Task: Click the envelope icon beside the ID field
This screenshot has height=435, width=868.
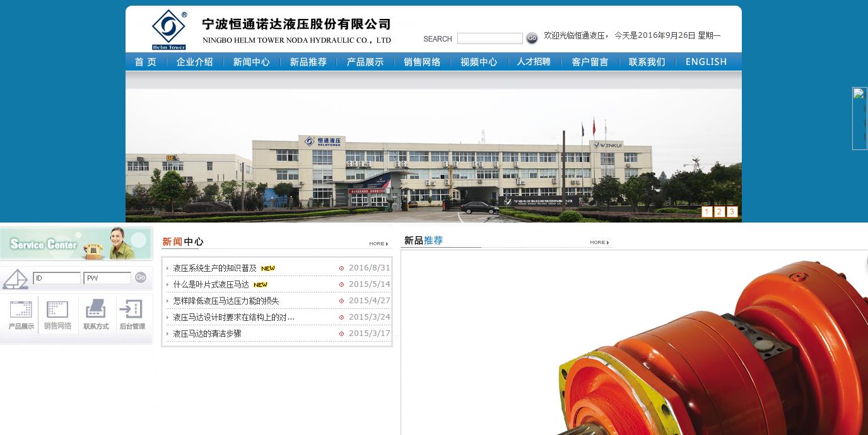Action: click(15, 279)
